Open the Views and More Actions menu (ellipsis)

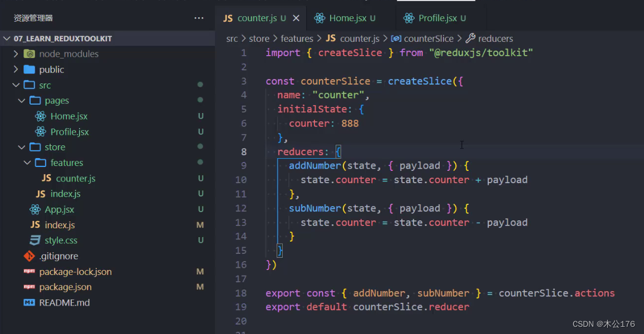click(199, 18)
